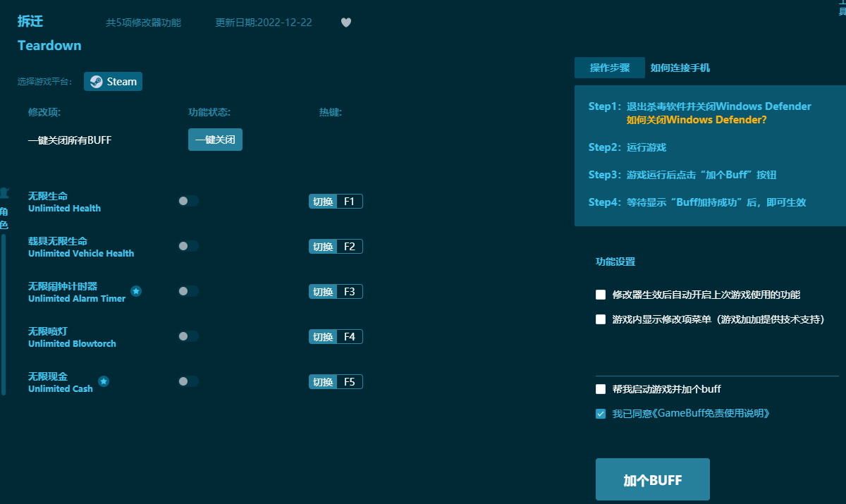This screenshot has height=504, width=846.
Task: Click the star badge beside Unlimited Cash
Action: [104, 381]
